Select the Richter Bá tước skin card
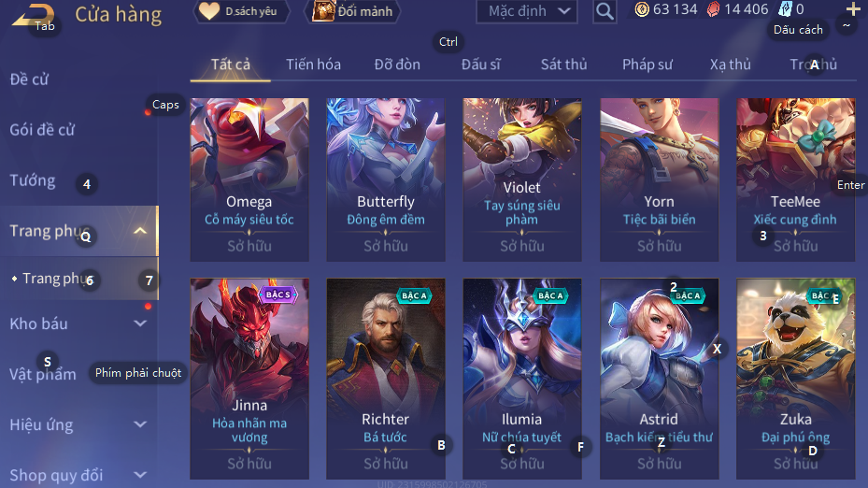 click(x=386, y=379)
